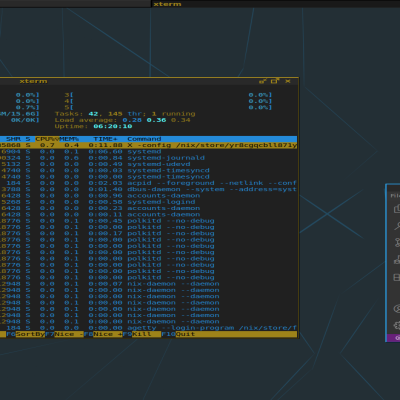This screenshot has height=400, width=400.
Task: Click F8 Nice + in htop footer
Action: point(103,334)
